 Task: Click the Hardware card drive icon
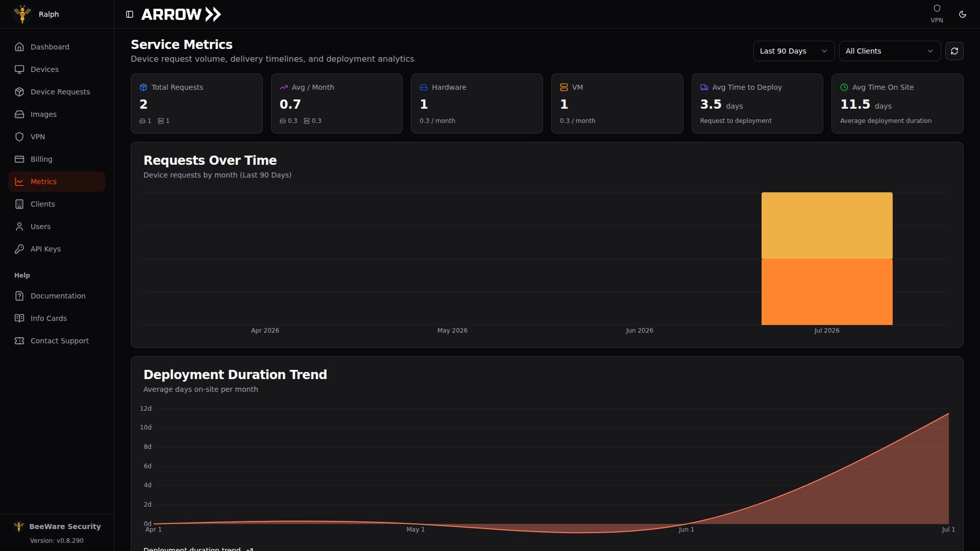point(424,87)
